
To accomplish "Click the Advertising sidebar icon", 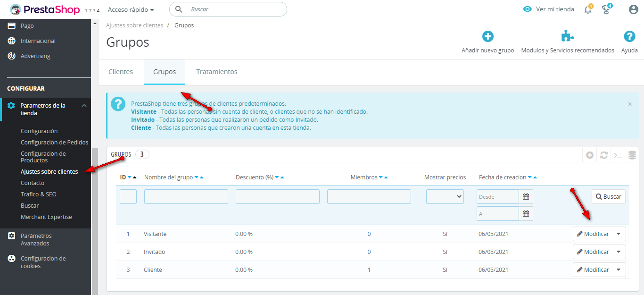I will click(12, 56).
